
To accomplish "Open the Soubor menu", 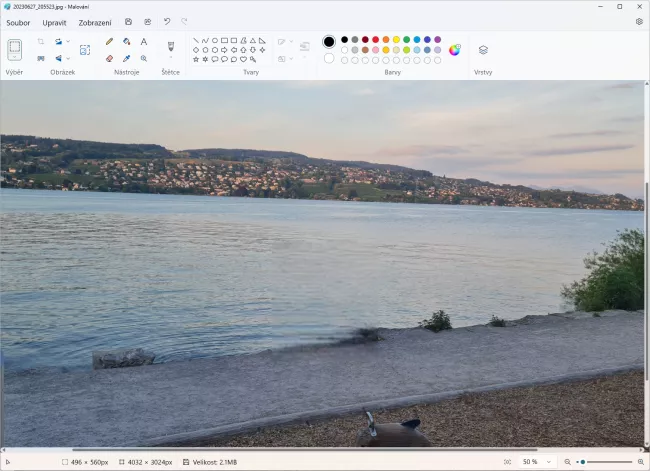I will coord(18,21).
